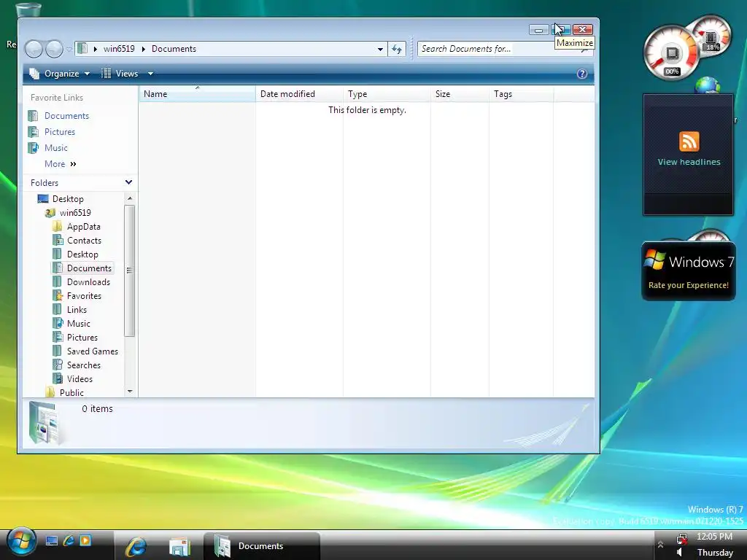Close the Documents window
Image resolution: width=747 pixels, height=560 pixels.
pos(582,30)
